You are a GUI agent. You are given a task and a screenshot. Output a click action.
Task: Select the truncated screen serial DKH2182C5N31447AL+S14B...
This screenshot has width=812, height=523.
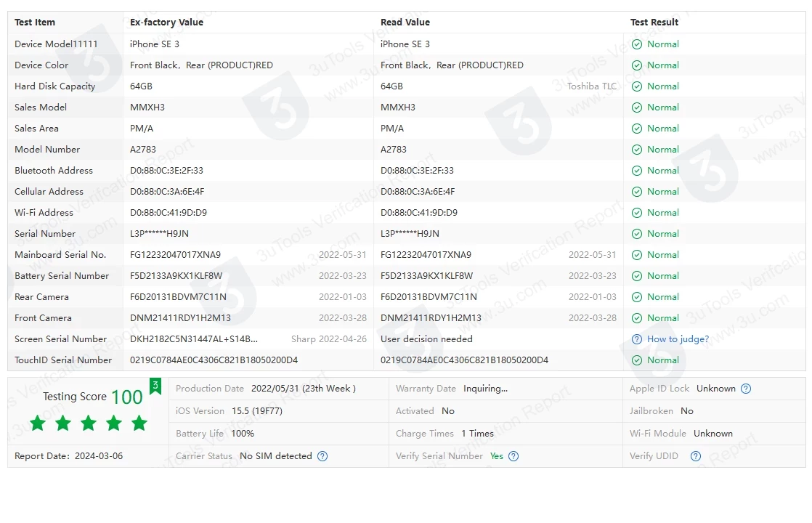point(194,339)
